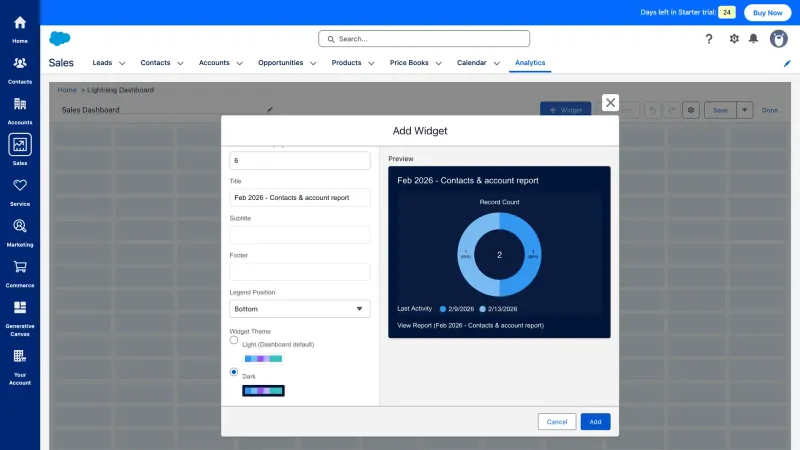Screen dimensions: 800x450
Task: Expand the Price Books tab chevron
Action: (x=438, y=63)
